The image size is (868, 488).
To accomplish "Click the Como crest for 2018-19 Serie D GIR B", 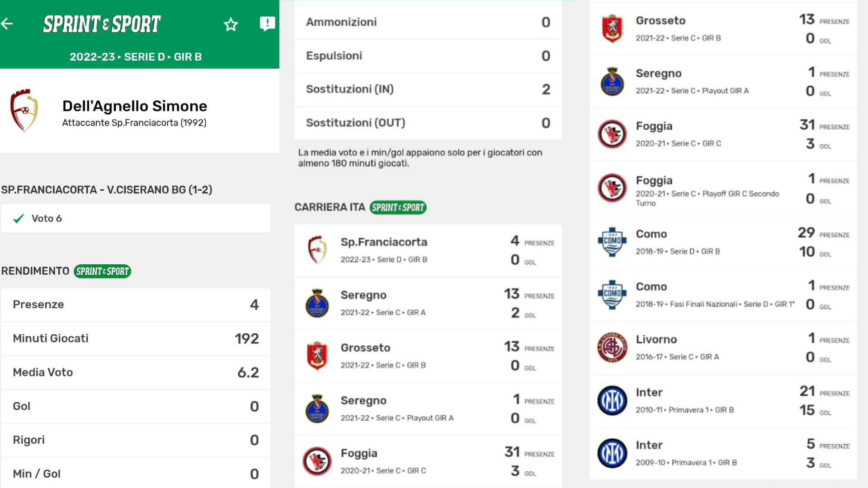I will pos(612,242).
